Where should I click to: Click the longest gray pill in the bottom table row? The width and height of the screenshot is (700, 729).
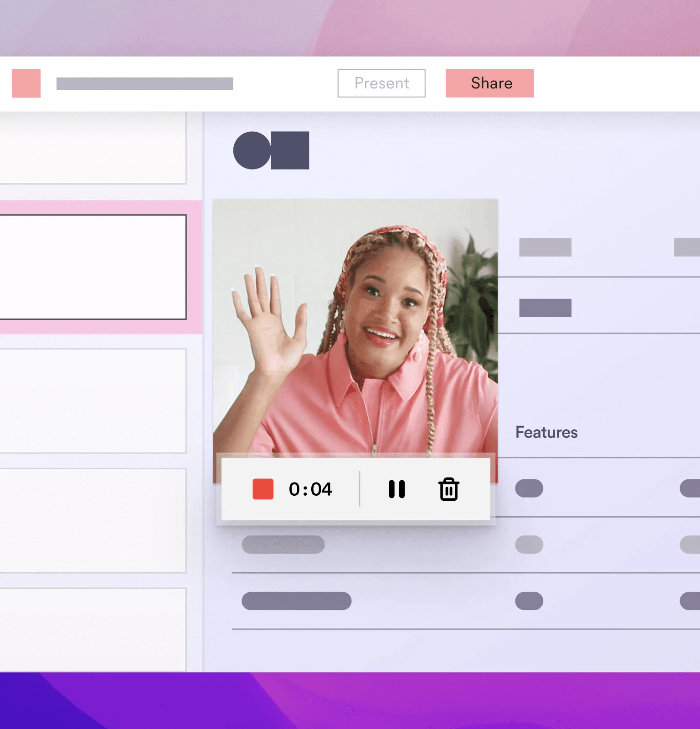pos(296,601)
